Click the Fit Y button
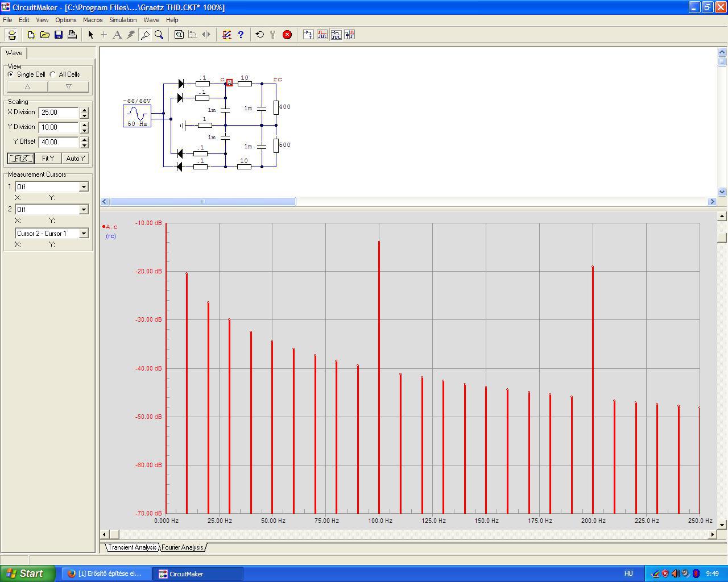Viewport: 728px width, 582px height. [x=48, y=159]
